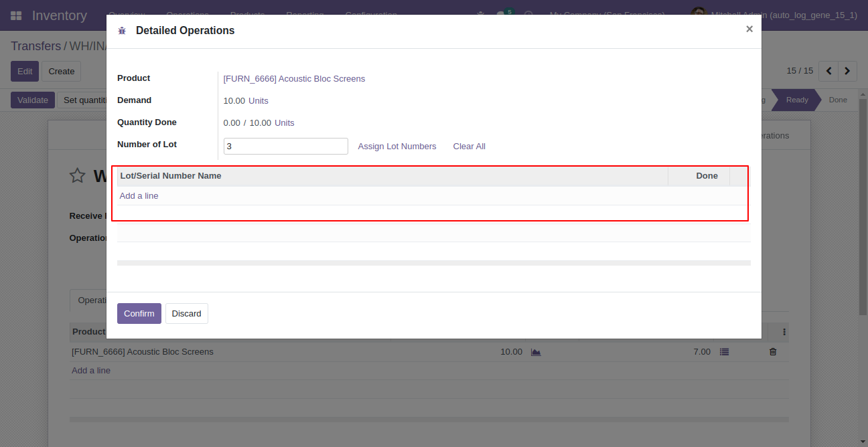Click the Create button behind the dialog
The width and height of the screenshot is (868, 447).
tap(62, 72)
